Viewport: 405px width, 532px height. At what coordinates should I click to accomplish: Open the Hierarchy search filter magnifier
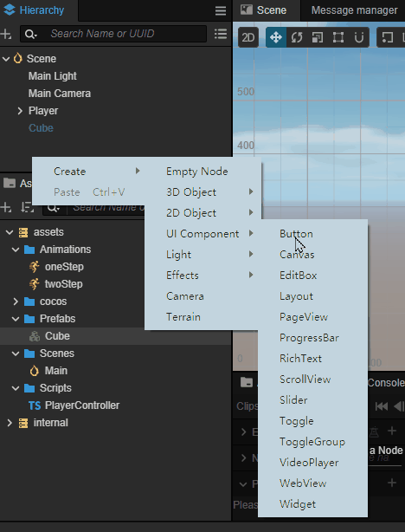coord(31,34)
